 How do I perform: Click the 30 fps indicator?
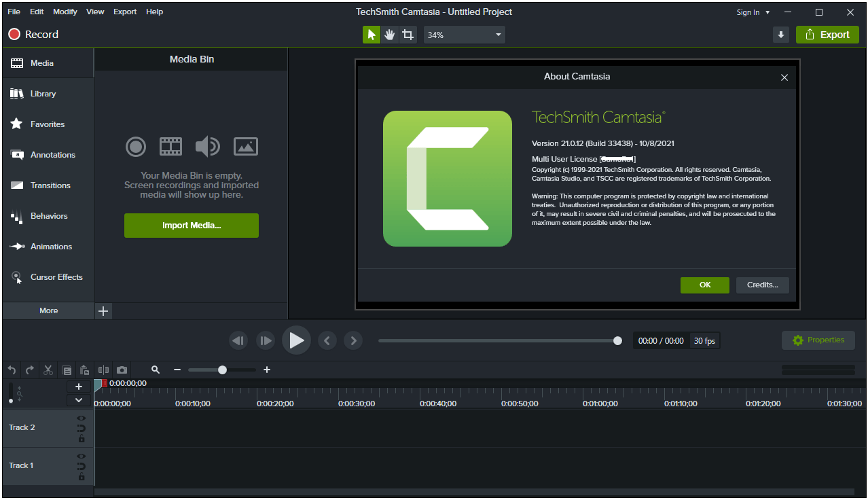(704, 341)
